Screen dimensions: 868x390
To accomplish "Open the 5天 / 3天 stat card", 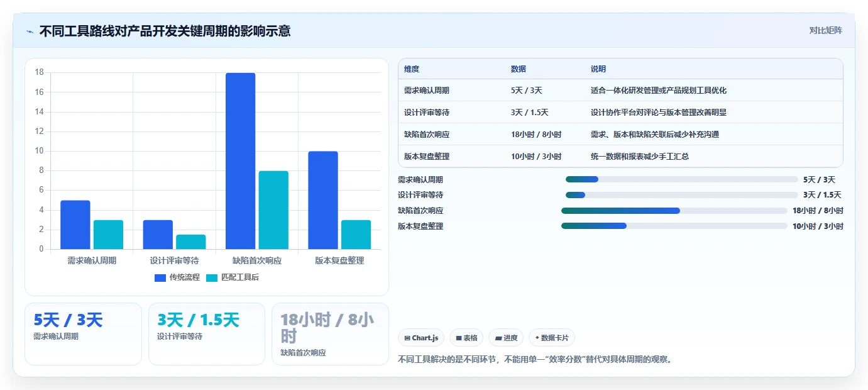I will [x=83, y=334].
